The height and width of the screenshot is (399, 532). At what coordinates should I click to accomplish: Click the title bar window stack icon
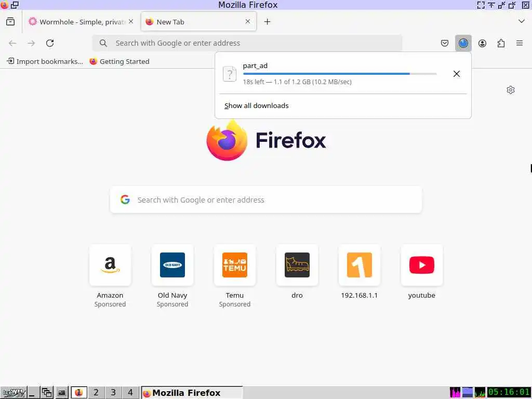tap(15, 5)
